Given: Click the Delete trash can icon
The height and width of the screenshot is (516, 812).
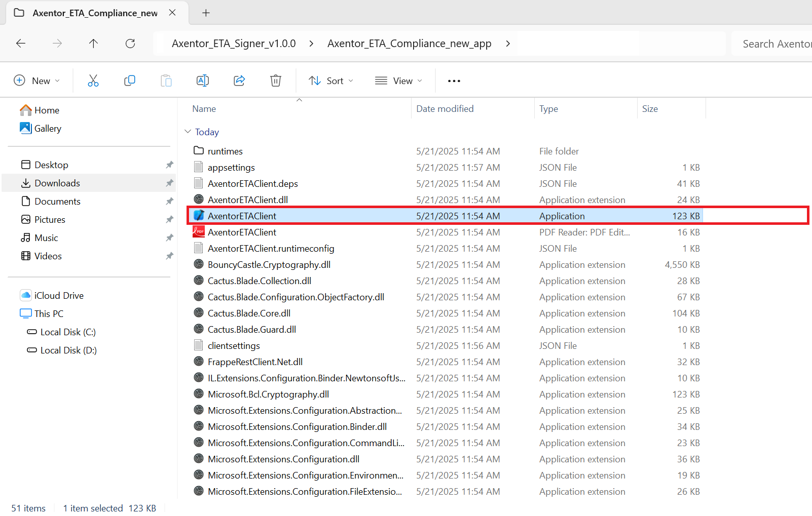Looking at the screenshot, I should (x=276, y=81).
